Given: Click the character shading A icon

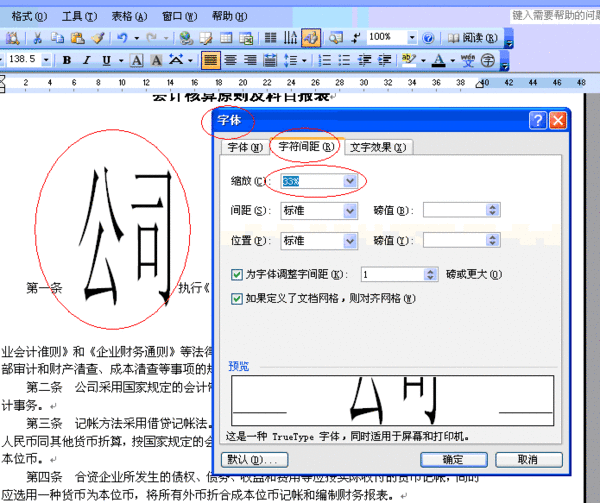Looking at the screenshot, I should [156, 60].
